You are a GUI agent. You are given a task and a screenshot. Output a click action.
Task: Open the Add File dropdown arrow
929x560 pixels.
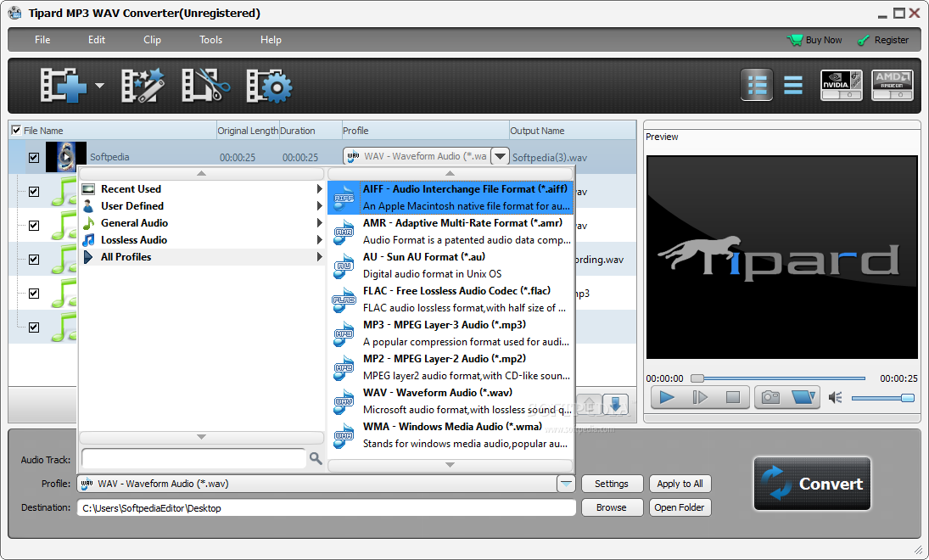point(99,86)
